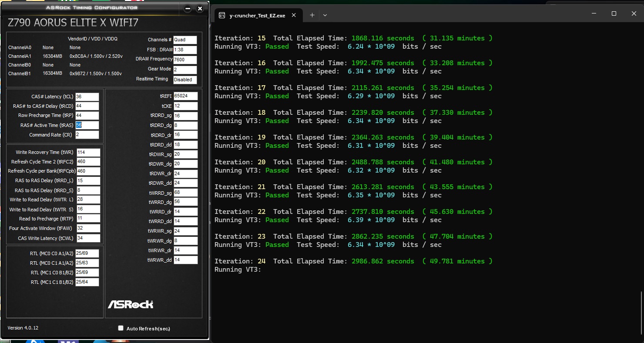Click the tWRRD_dd timing field
The height and width of the screenshot is (343, 644).
coord(185,221)
